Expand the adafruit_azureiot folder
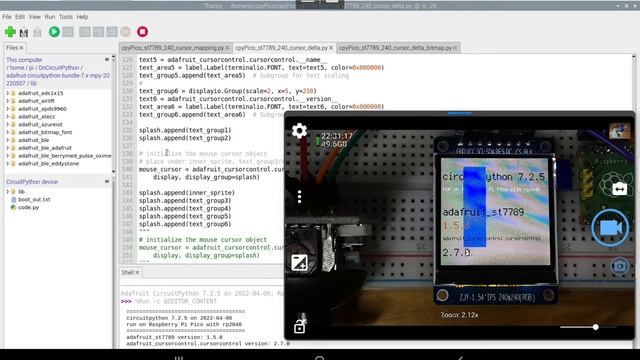This screenshot has width=640, height=360. click(x=7, y=124)
